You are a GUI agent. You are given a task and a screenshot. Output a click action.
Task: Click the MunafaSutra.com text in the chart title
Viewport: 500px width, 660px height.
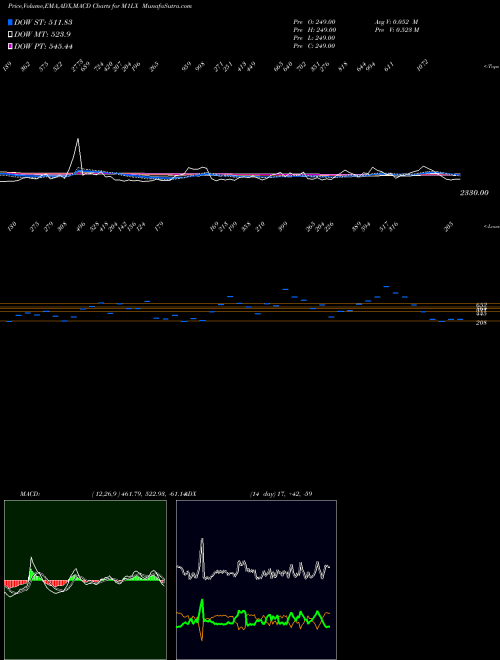[167, 6]
